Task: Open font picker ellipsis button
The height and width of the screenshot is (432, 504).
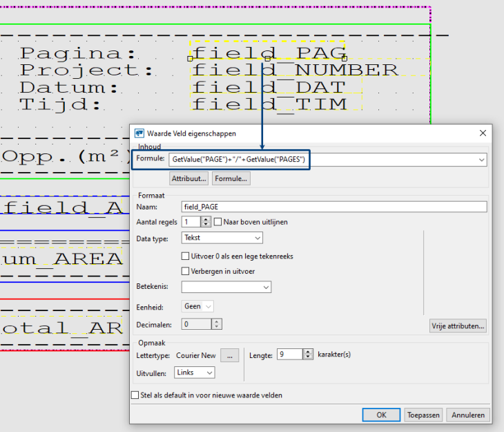Action: 229,355
